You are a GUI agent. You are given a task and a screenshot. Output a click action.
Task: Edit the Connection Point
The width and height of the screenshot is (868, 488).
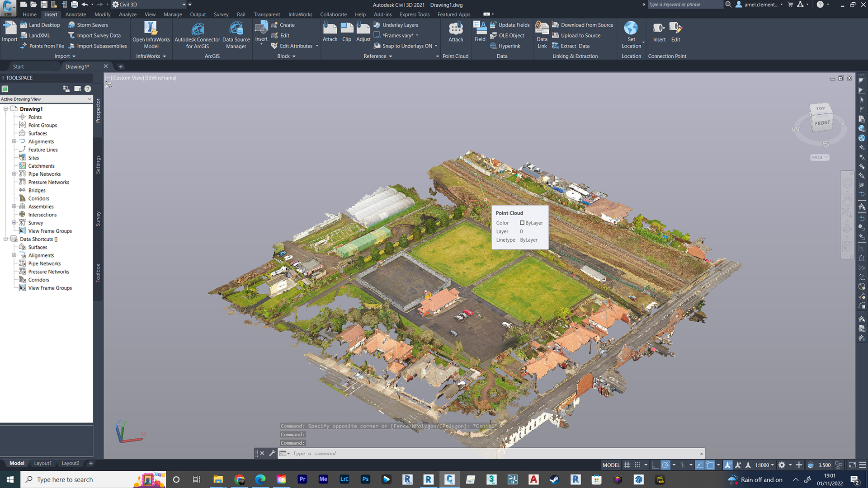675,32
